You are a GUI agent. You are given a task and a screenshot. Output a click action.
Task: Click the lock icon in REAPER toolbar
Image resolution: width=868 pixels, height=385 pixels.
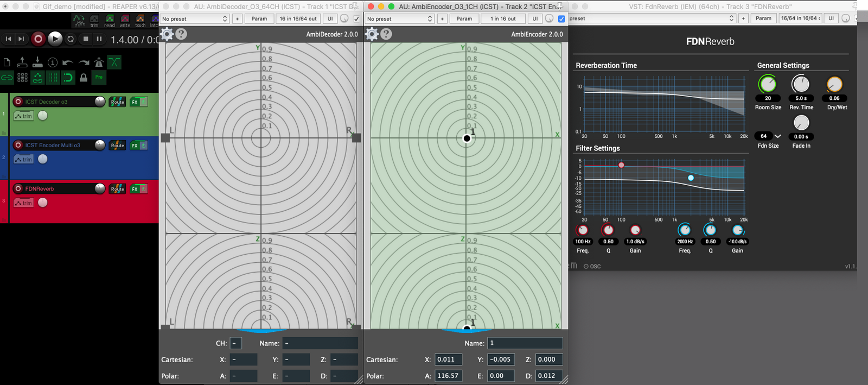click(84, 78)
